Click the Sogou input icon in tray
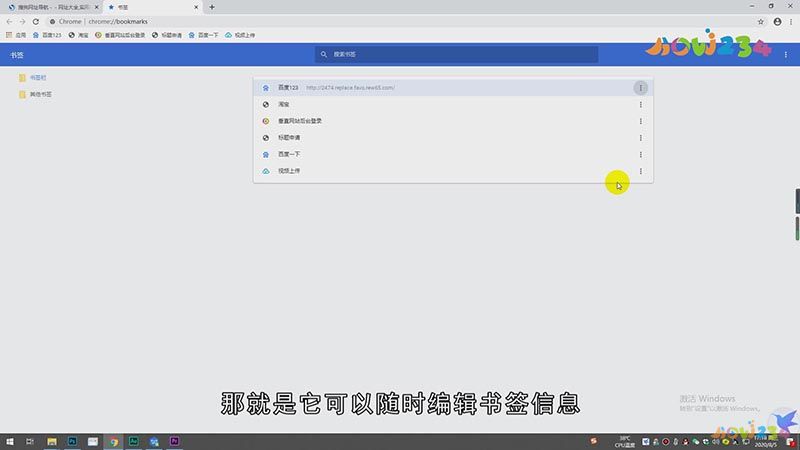800x450 pixels. click(x=593, y=441)
